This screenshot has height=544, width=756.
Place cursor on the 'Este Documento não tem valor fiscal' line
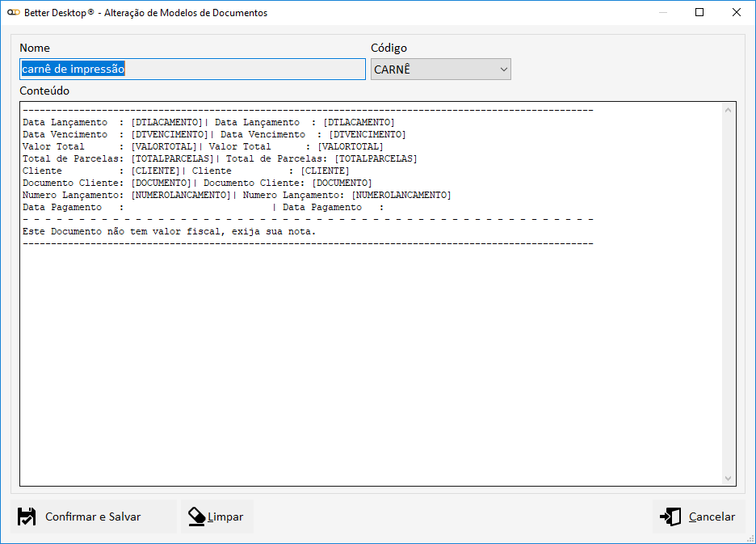point(170,232)
